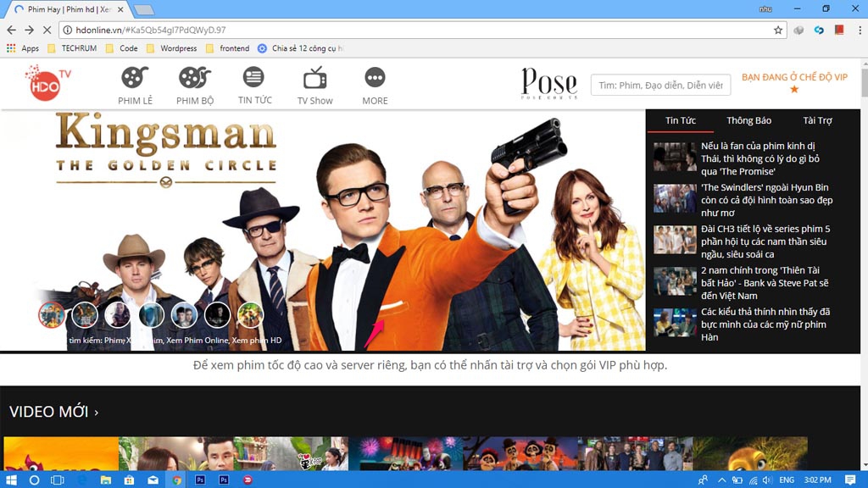Viewport: 868px width, 488px height.
Task: Open the PHIM LẺ film reel icon
Action: pyautogui.click(x=135, y=77)
